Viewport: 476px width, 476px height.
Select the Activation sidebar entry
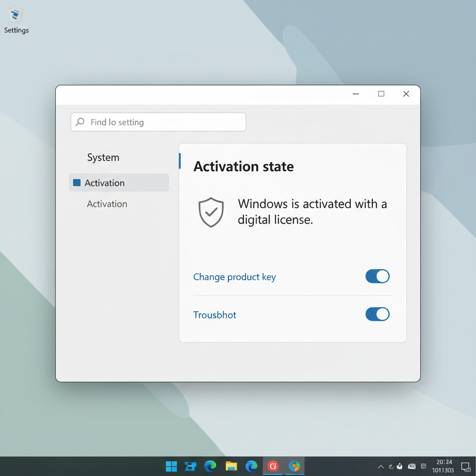tap(107, 204)
